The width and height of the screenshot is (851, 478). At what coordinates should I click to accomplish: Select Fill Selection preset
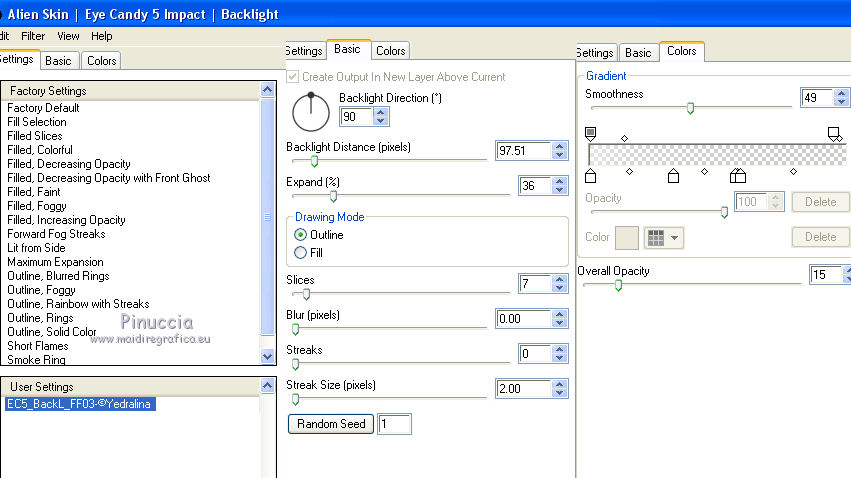point(37,122)
